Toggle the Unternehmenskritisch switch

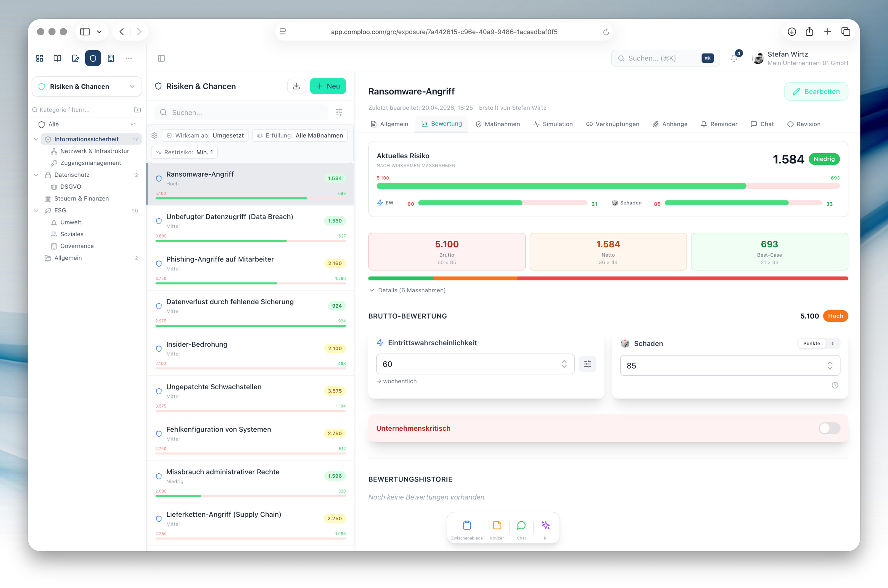coord(829,428)
